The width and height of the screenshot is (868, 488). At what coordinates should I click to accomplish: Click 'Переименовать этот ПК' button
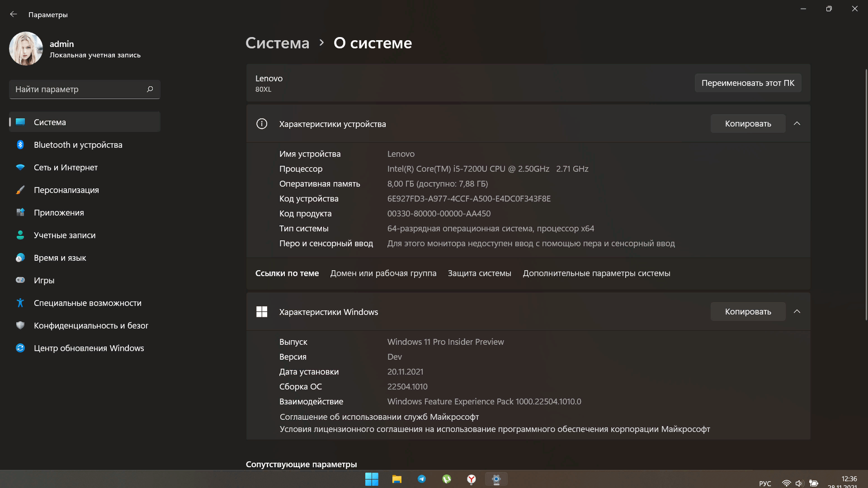pyautogui.click(x=748, y=83)
